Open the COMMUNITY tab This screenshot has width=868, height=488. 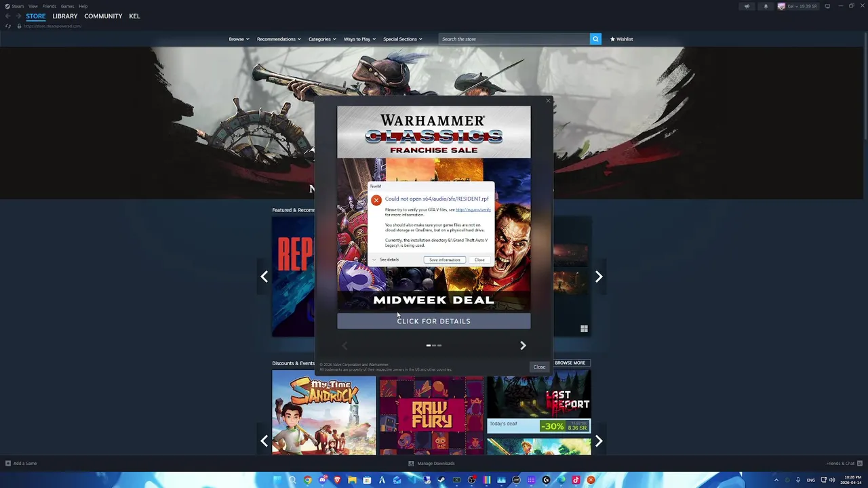click(x=103, y=16)
